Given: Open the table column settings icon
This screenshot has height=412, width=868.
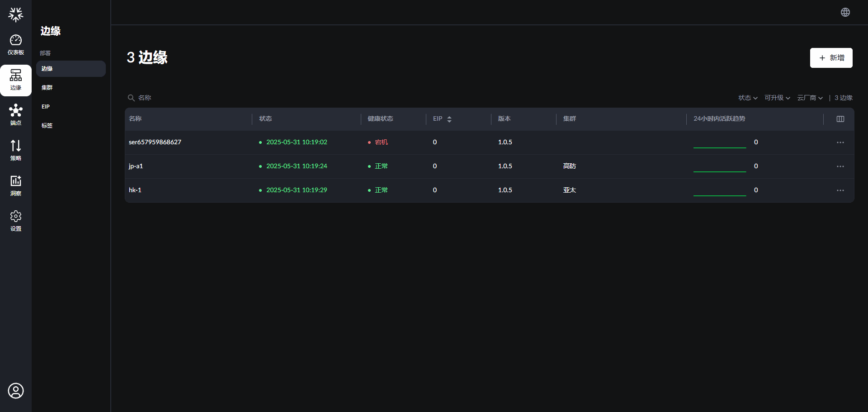Looking at the screenshot, I should [840, 119].
